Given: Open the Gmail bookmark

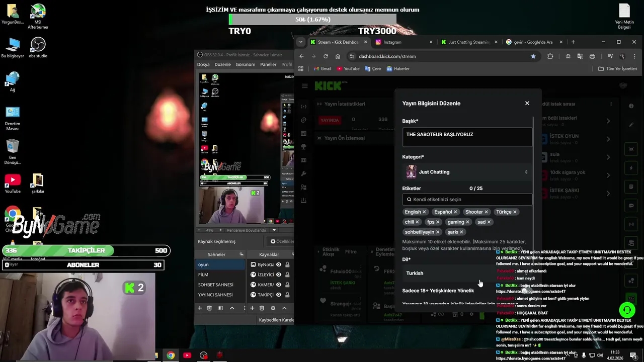Looking at the screenshot, I should pos(323,69).
